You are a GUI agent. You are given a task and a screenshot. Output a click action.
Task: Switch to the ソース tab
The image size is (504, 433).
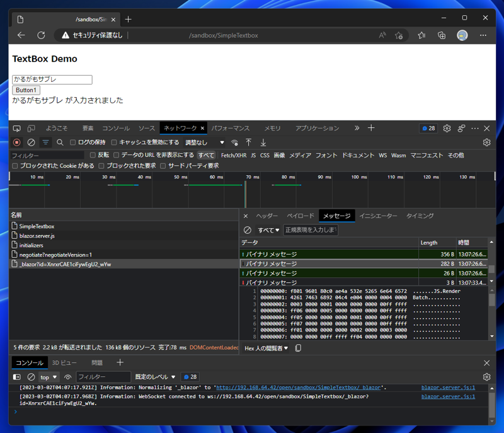point(147,128)
